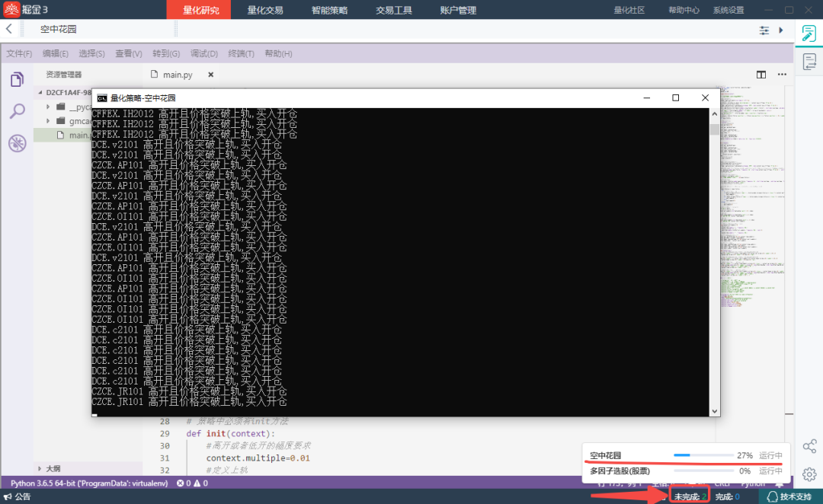Click the 资源管理器 panel header

63,75
